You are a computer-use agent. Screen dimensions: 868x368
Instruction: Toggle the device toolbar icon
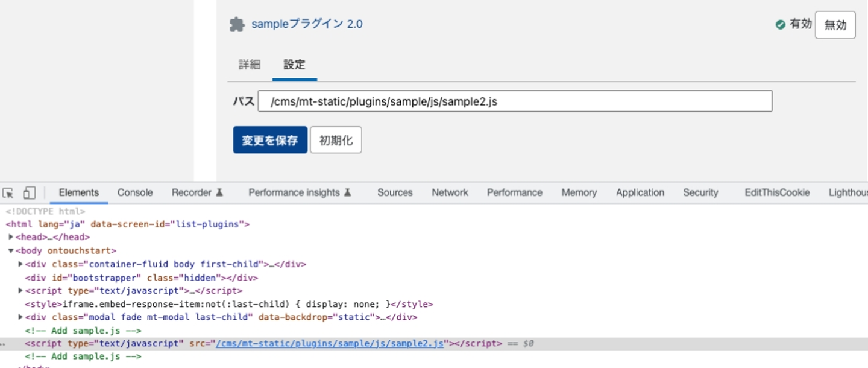[x=29, y=193]
